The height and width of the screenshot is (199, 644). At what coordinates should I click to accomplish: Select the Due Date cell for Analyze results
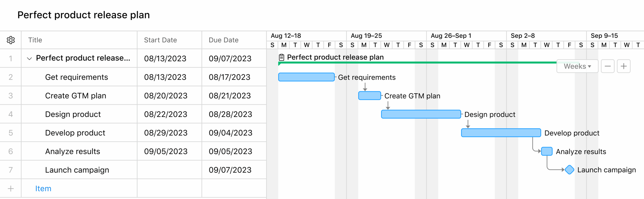tap(230, 151)
